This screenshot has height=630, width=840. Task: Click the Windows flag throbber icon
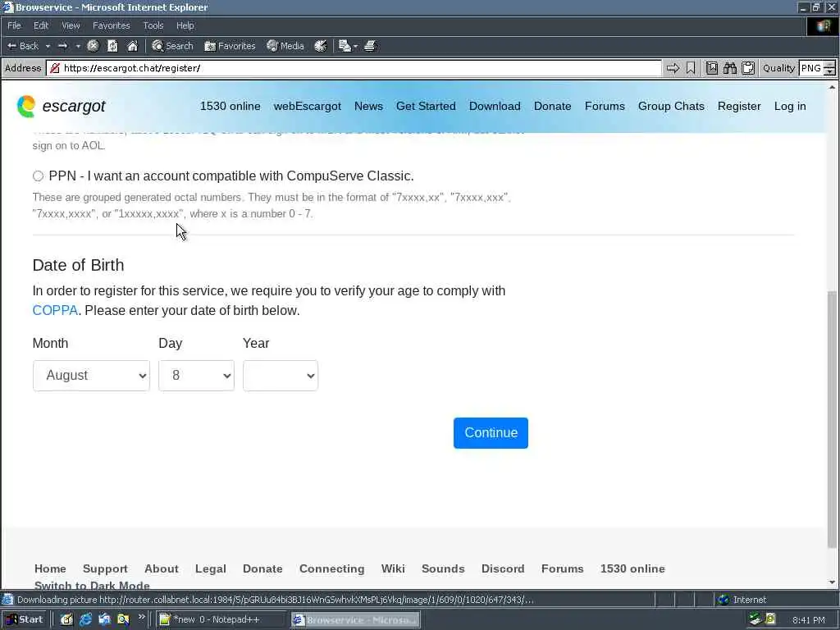point(824,25)
